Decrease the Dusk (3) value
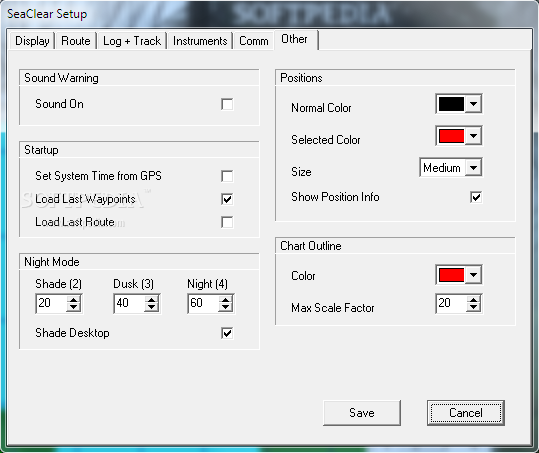The image size is (539, 453). (x=152, y=307)
